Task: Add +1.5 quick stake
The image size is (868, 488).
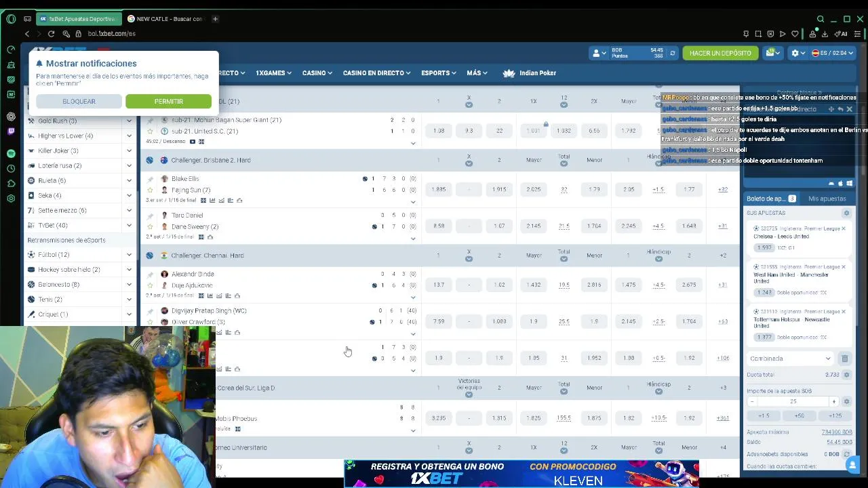Action: (764, 415)
